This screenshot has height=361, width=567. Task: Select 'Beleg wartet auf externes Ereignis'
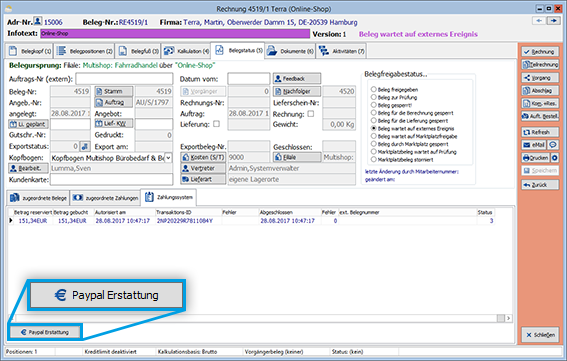[x=374, y=128]
